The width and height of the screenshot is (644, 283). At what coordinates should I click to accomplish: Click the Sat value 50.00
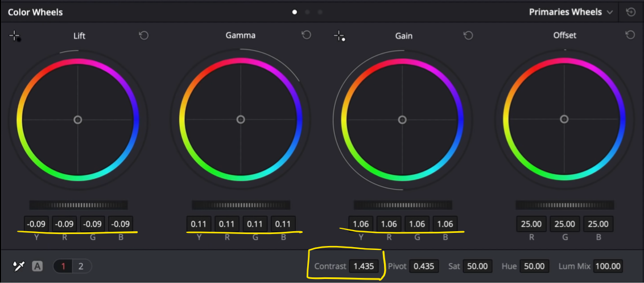[x=477, y=266]
